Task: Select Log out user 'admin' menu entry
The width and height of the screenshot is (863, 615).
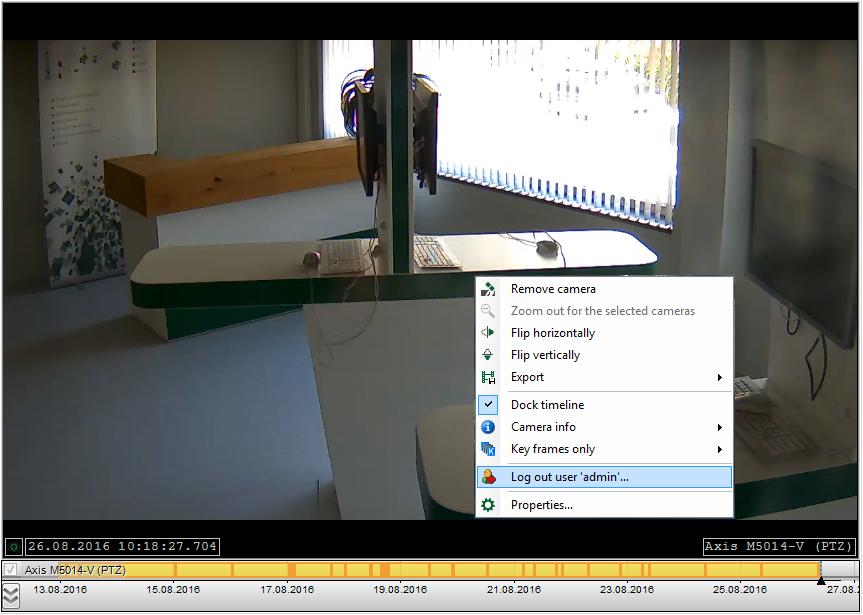Action: [x=570, y=477]
